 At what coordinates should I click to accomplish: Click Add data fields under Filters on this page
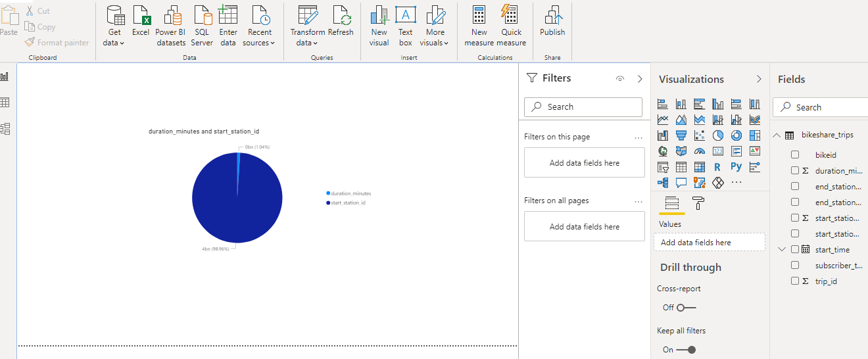click(585, 163)
